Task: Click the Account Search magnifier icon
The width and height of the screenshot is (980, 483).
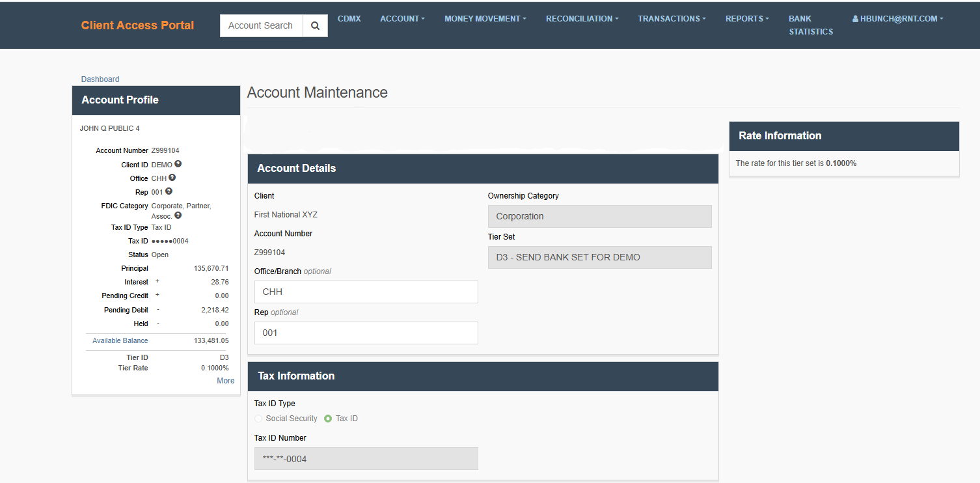Action: click(316, 25)
